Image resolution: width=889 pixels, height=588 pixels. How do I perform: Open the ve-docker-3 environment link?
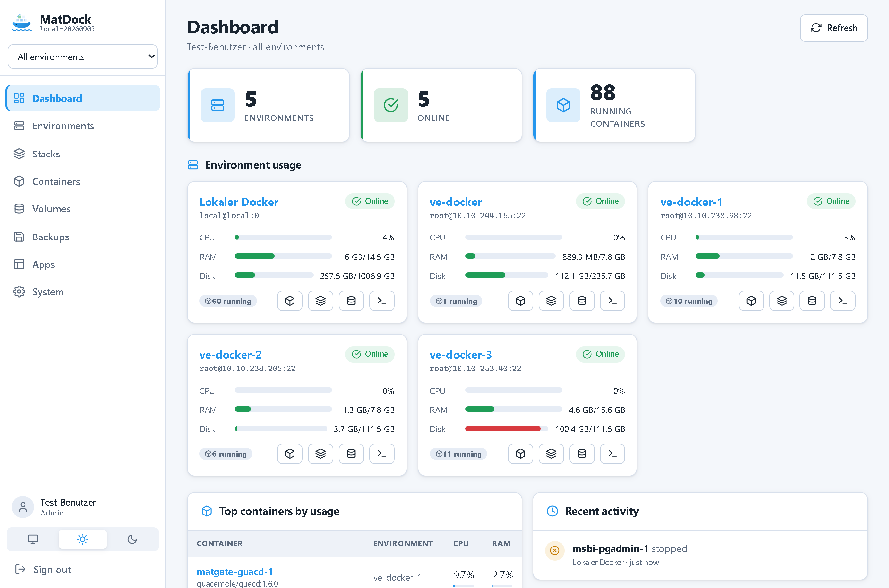click(461, 355)
